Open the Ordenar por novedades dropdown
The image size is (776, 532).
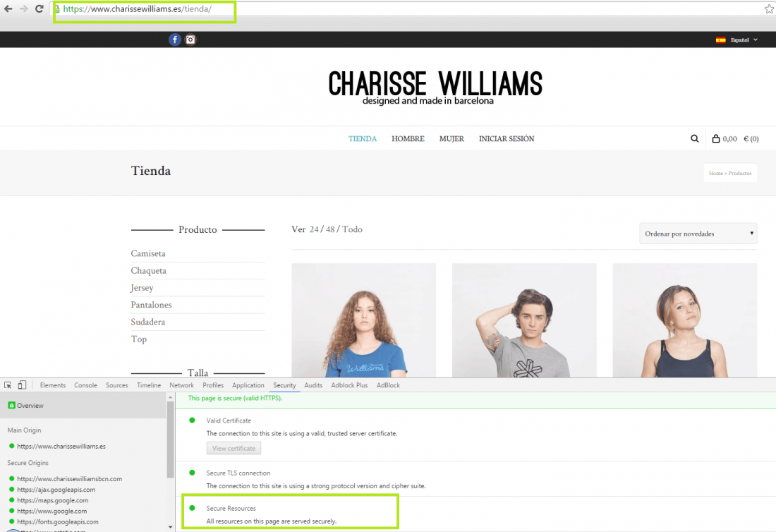(x=698, y=234)
